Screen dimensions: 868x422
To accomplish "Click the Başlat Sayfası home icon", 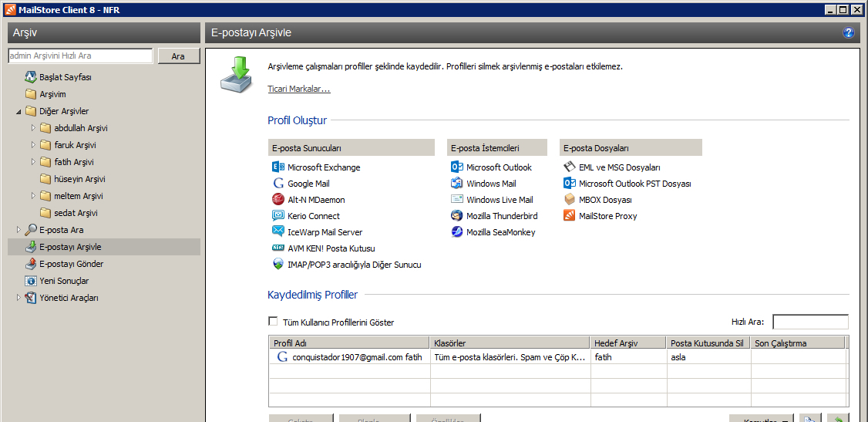I will pyautogui.click(x=30, y=77).
